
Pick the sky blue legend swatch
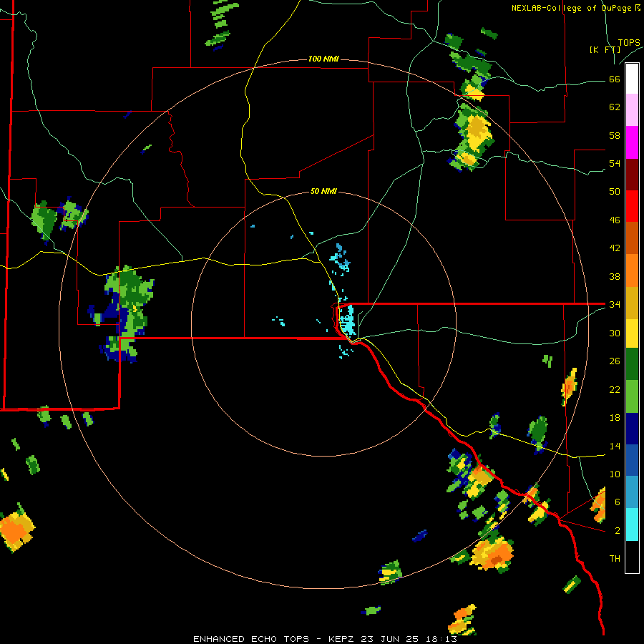pyautogui.click(x=632, y=492)
